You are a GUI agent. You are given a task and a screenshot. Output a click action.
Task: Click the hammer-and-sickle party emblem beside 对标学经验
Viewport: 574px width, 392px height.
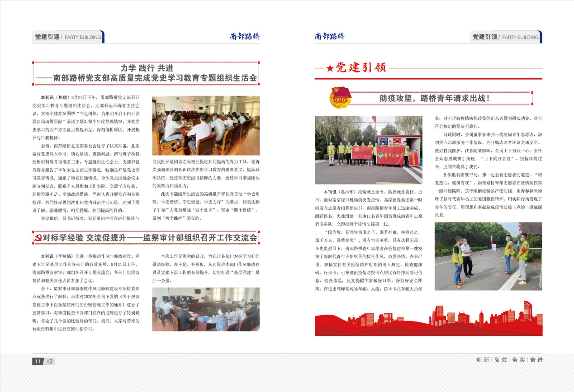[x=38, y=237]
